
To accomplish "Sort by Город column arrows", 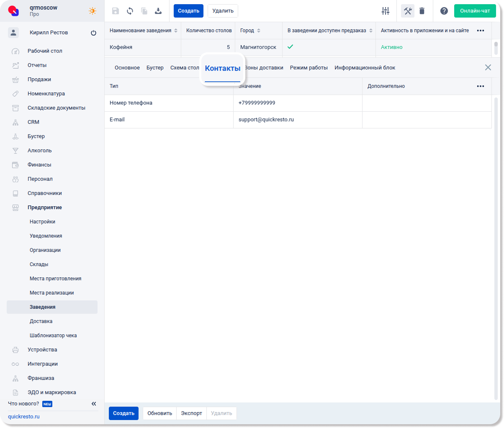I will click(x=259, y=31).
